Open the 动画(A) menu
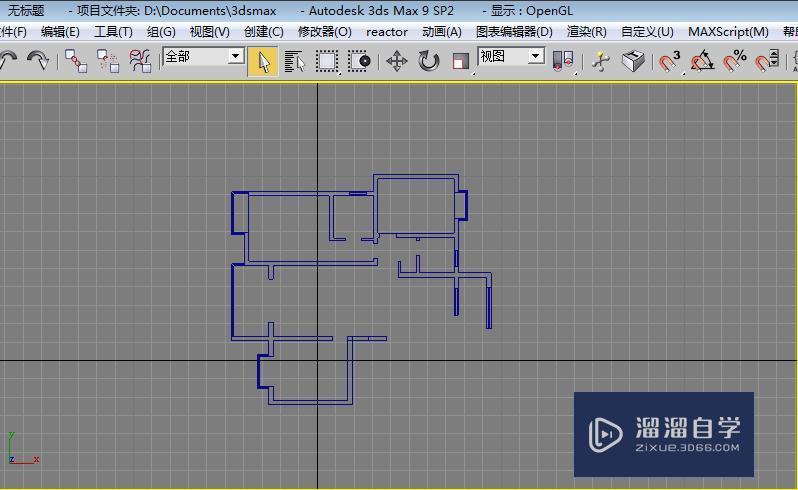This screenshot has height=490, width=798. [x=442, y=32]
